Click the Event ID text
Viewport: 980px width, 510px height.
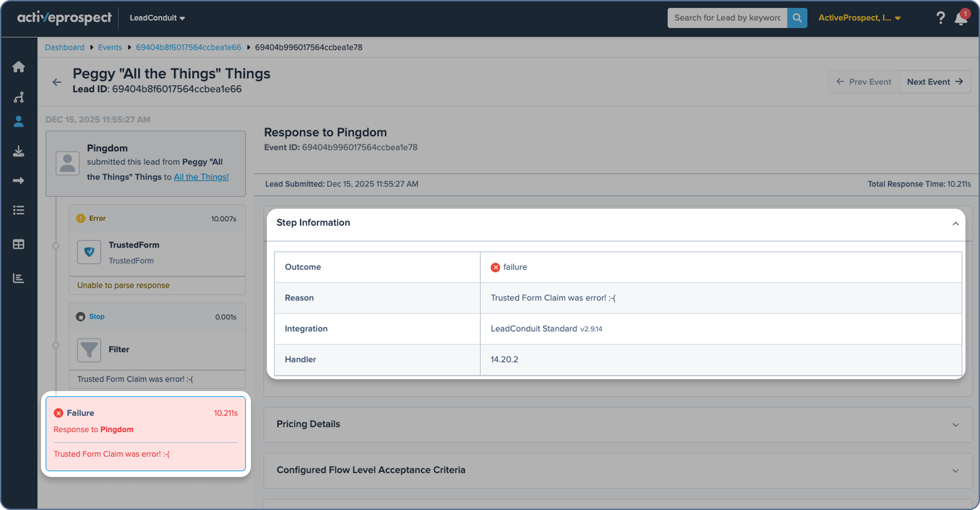340,147
